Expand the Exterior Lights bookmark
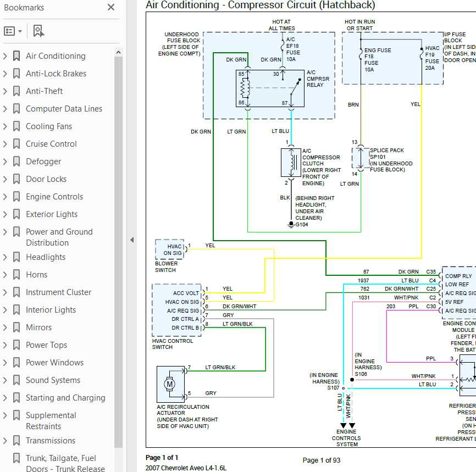This screenshot has height=472, width=476. tap(5, 215)
